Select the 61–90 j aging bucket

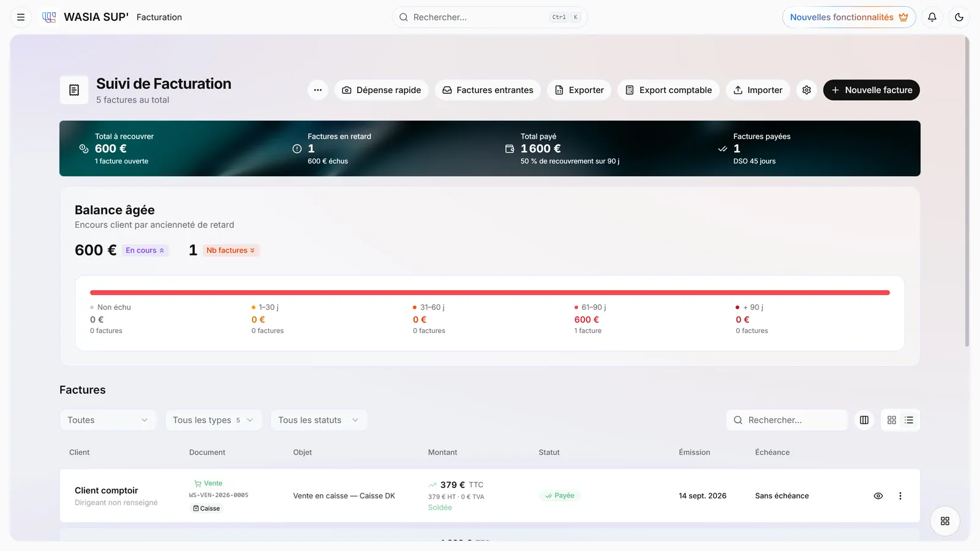590,319
